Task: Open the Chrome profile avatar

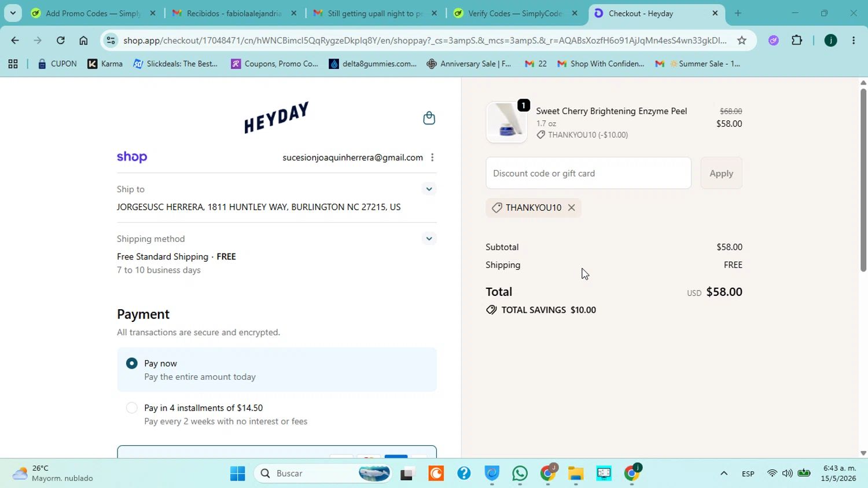Action: tap(830, 40)
